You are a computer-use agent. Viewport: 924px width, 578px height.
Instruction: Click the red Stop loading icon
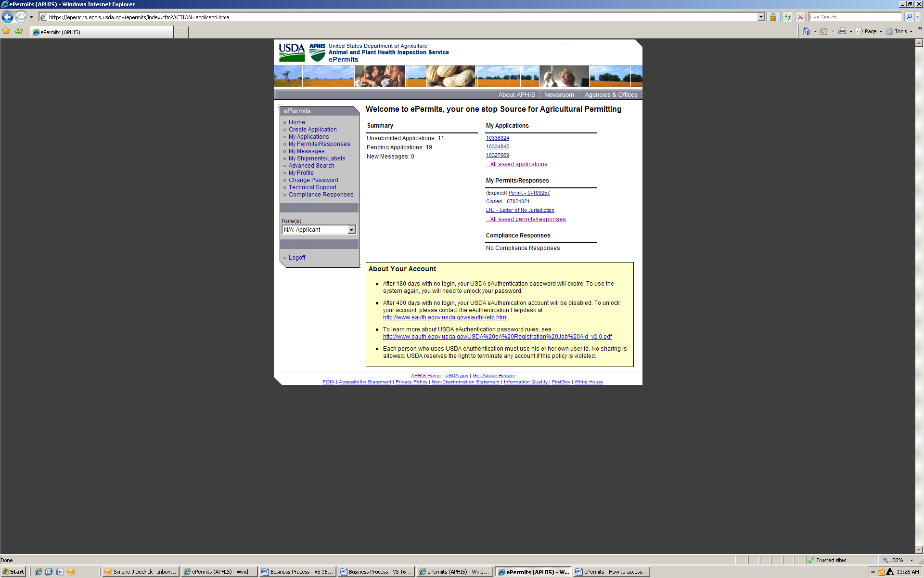point(800,17)
